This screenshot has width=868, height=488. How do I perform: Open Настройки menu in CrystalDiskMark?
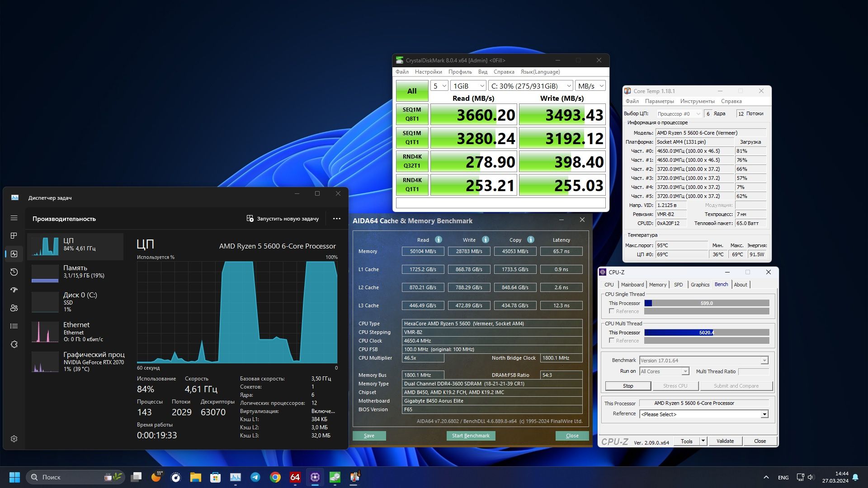click(x=428, y=72)
